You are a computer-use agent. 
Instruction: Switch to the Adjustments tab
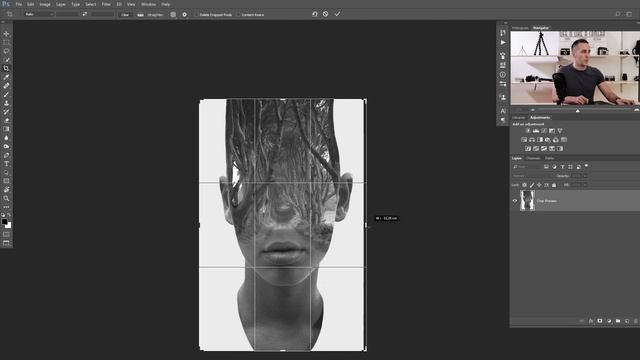coord(540,118)
